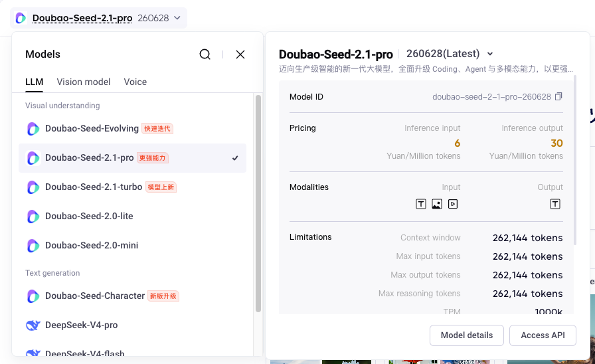
Task: Click the model description text under the title
Action: click(426, 69)
